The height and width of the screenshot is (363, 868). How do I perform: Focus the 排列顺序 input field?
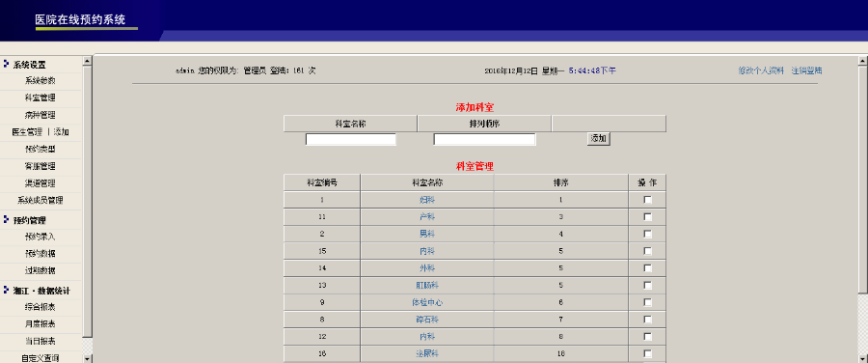tap(484, 139)
